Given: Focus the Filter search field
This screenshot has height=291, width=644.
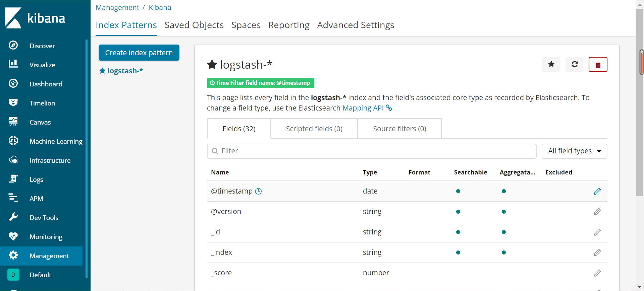Looking at the screenshot, I should point(372,151).
